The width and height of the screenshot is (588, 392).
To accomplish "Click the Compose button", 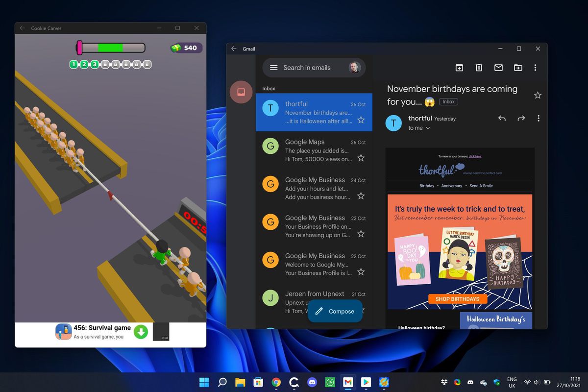I will [335, 311].
